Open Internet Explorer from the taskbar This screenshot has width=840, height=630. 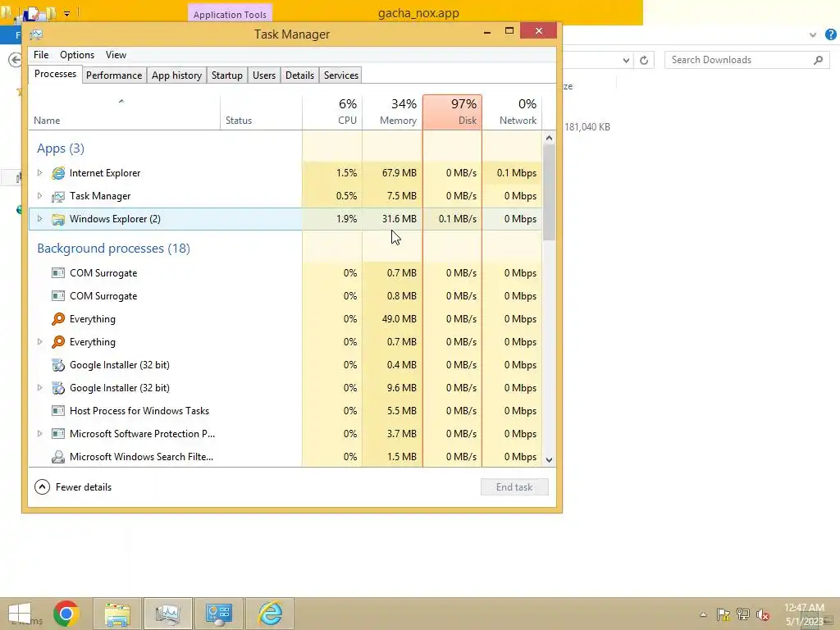pos(270,614)
